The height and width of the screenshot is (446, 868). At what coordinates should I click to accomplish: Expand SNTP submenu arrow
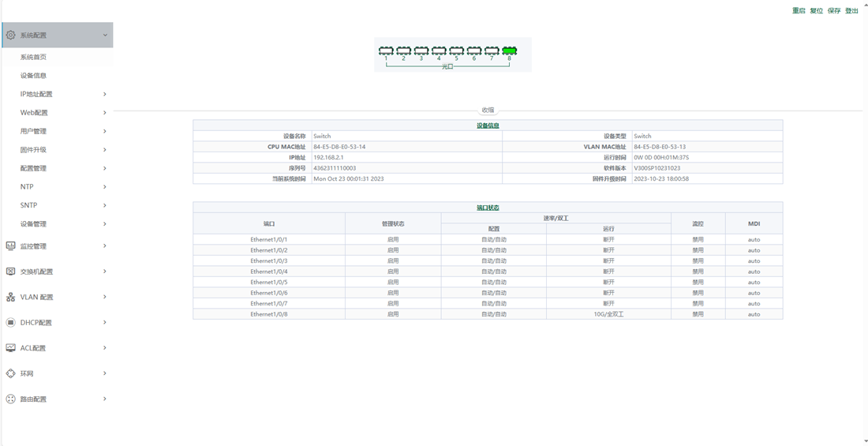(105, 205)
